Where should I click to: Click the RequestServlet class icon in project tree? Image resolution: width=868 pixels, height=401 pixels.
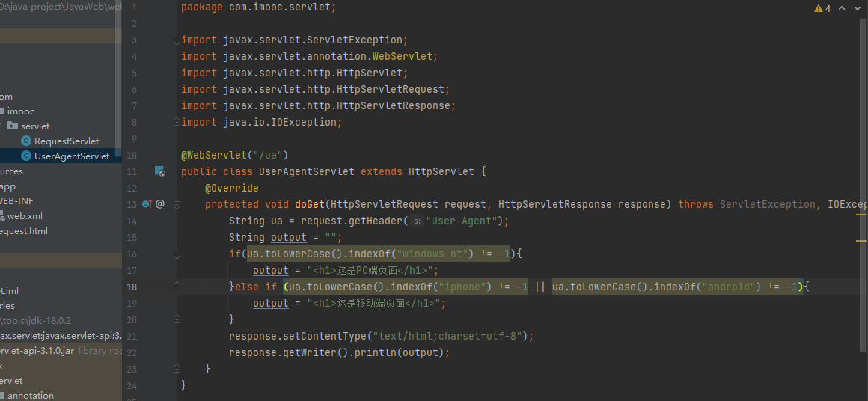[26, 141]
